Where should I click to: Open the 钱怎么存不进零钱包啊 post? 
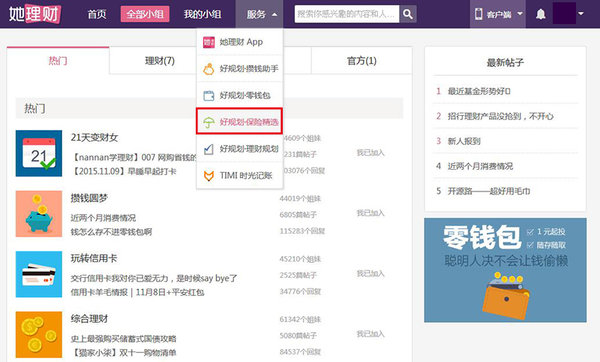(111, 232)
